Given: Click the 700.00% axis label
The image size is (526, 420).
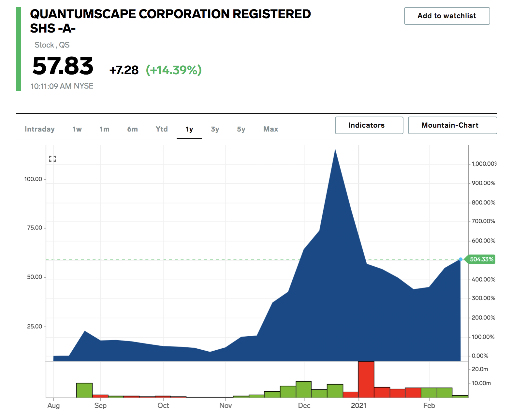Looking at the screenshot, I should (483, 221).
